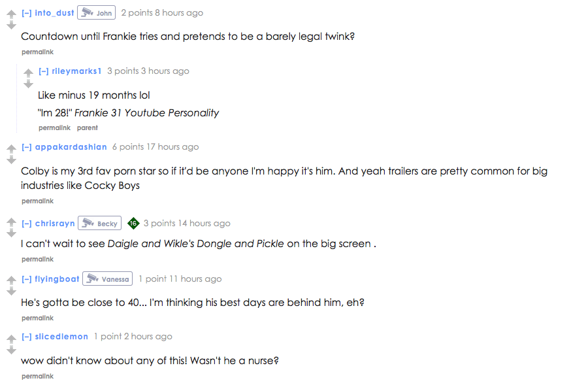Upvote rileymarks1's reply
Screen dimensions: 588x389
(x=29, y=73)
